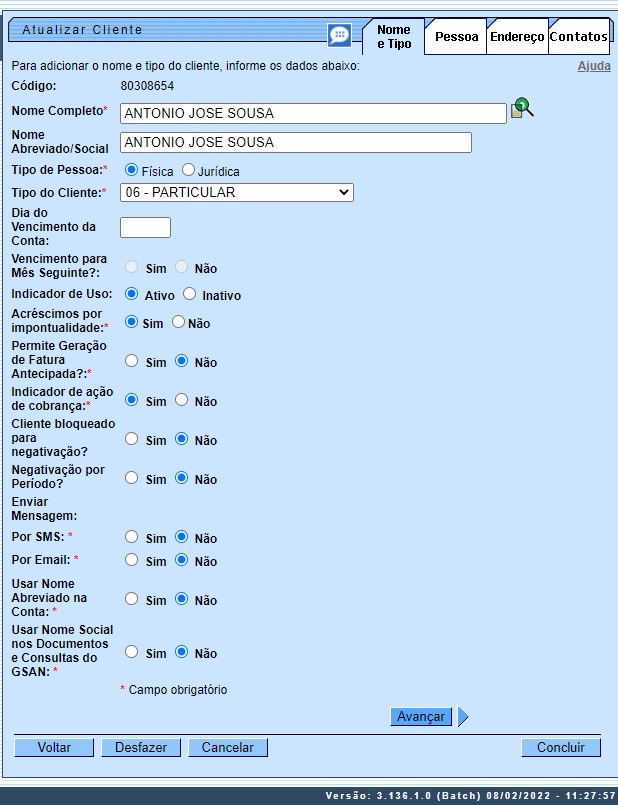Click the Desfazer button
The image size is (618, 805).
click(x=141, y=747)
